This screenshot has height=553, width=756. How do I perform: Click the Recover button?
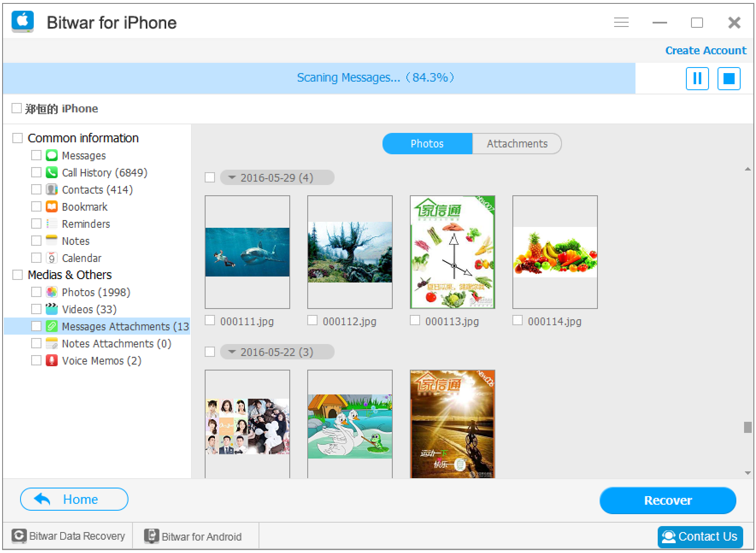[668, 500]
